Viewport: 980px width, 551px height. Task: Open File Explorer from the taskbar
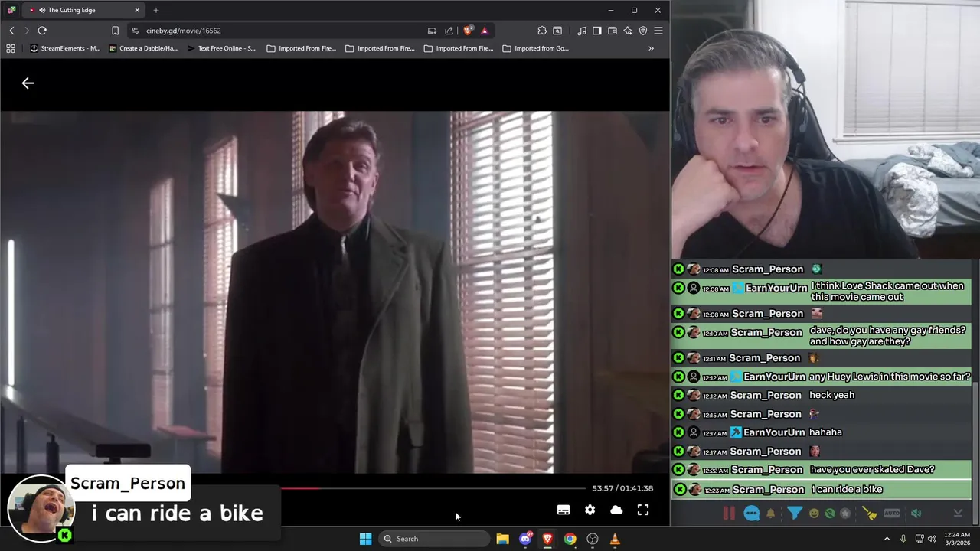[502, 539]
